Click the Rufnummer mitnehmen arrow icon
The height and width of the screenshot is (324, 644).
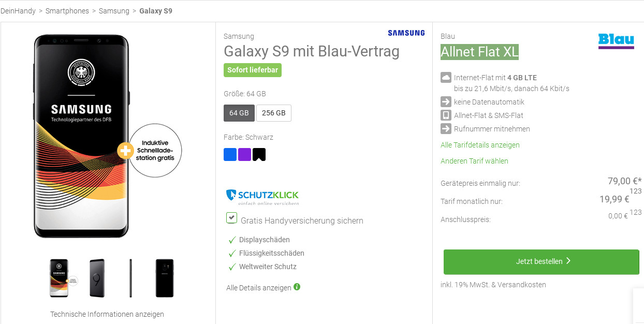[446, 128]
